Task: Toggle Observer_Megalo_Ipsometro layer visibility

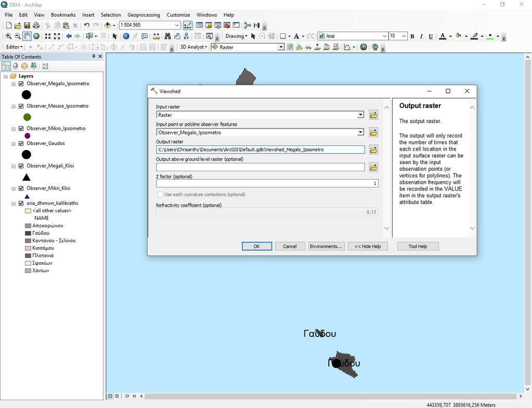Action: click(21, 84)
